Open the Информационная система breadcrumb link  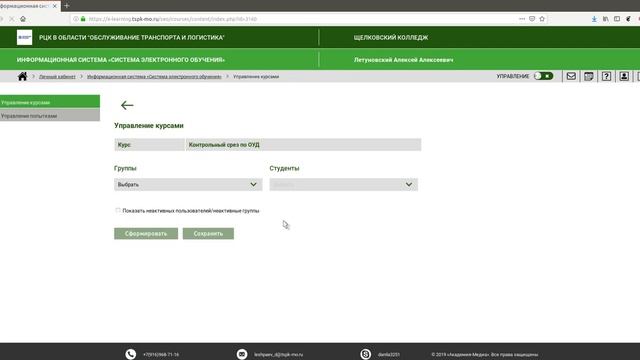point(154,76)
